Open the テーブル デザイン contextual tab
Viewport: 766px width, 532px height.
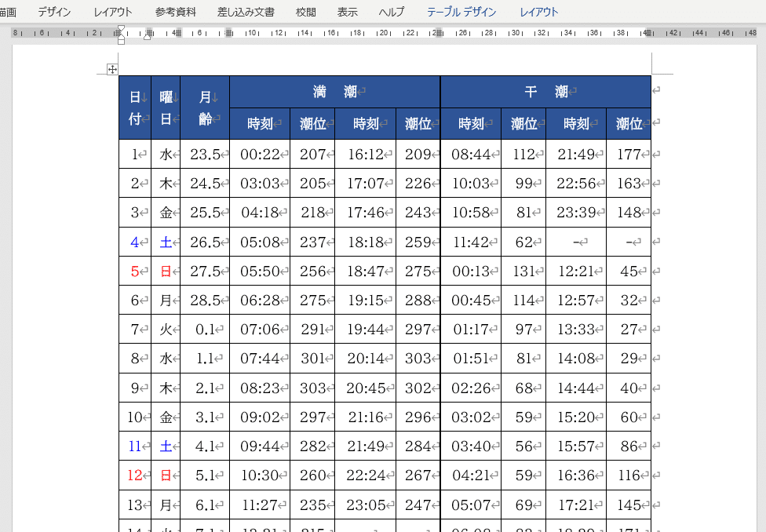(x=461, y=12)
